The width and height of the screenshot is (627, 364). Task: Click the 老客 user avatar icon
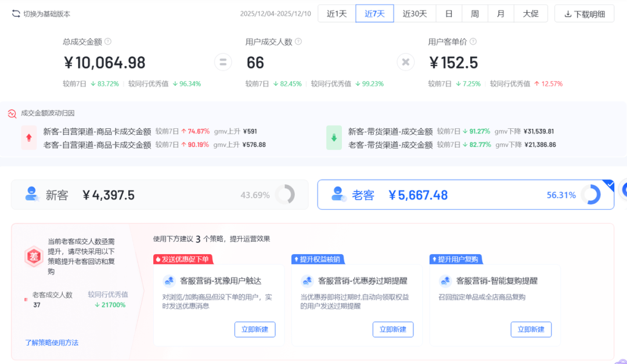tap(338, 194)
